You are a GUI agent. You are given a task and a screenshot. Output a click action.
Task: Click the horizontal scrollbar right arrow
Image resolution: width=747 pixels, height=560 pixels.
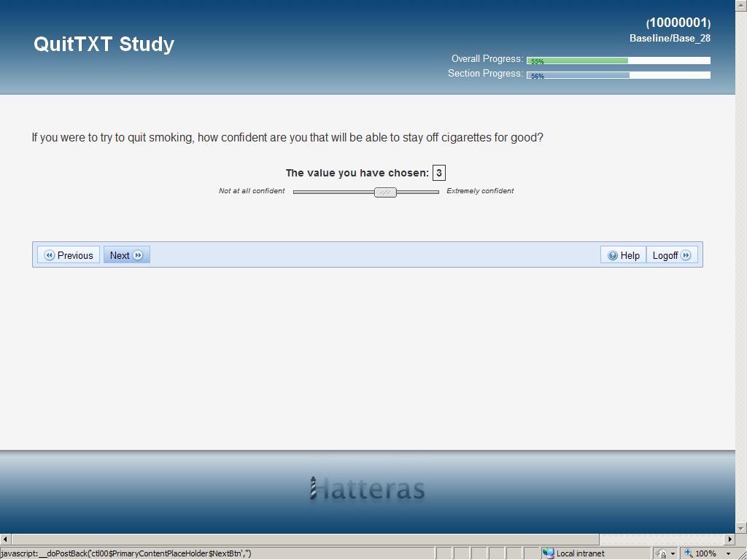[729, 539]
